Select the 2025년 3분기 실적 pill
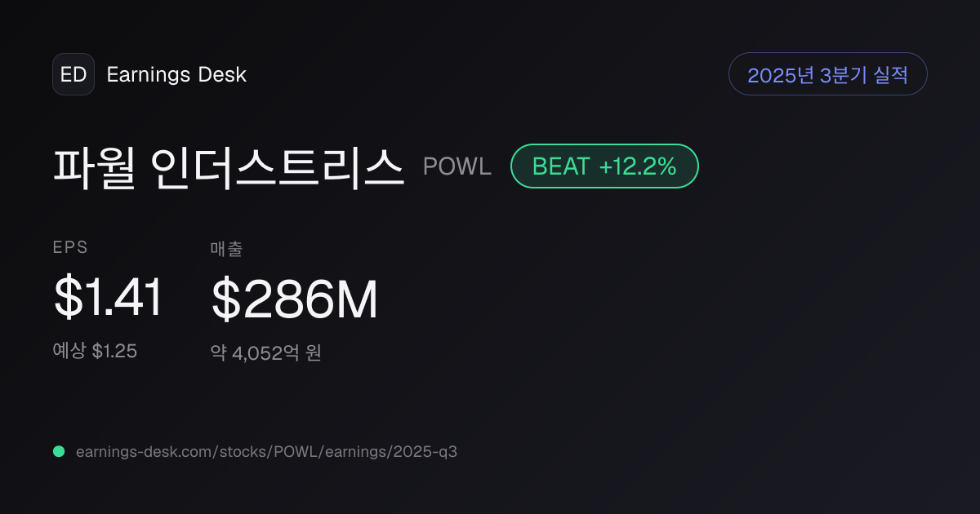The width and height of the screenshot is (980, 514). (827, 74)
